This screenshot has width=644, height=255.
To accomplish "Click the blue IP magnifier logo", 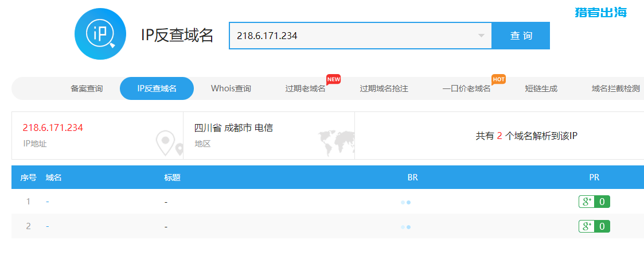I will point(100,34).
